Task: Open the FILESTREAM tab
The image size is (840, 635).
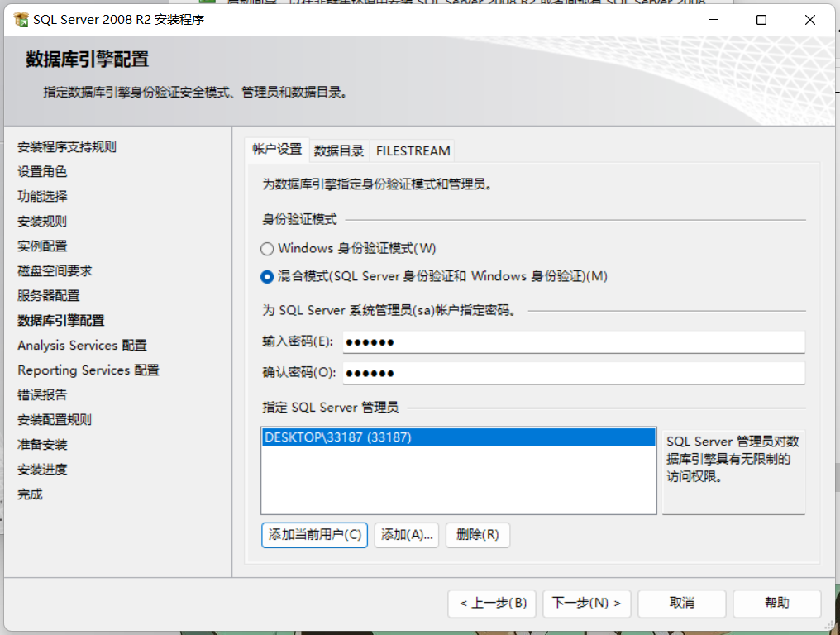Action: (413, 151)
